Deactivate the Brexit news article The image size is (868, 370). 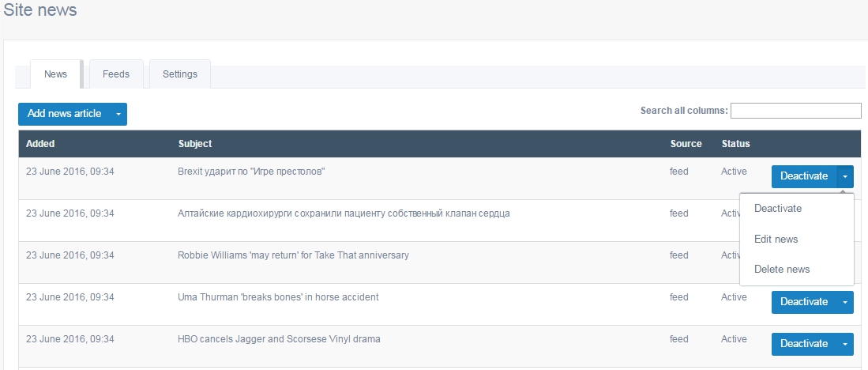[804, 176]
